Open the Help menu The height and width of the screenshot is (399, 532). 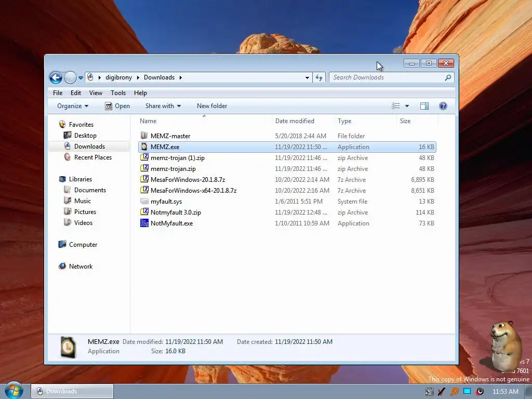[x=140, y=93]
